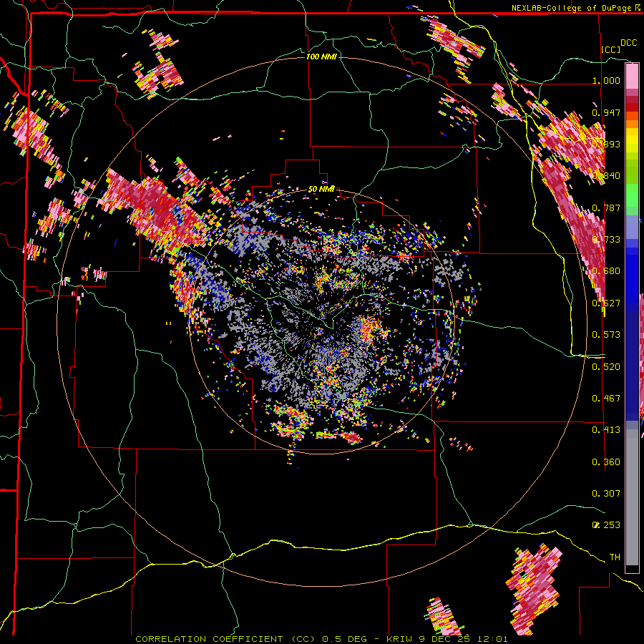This screenshot has width=644, height=644.
Task: Click the [CC] legend label
Action: pos(610,49)
